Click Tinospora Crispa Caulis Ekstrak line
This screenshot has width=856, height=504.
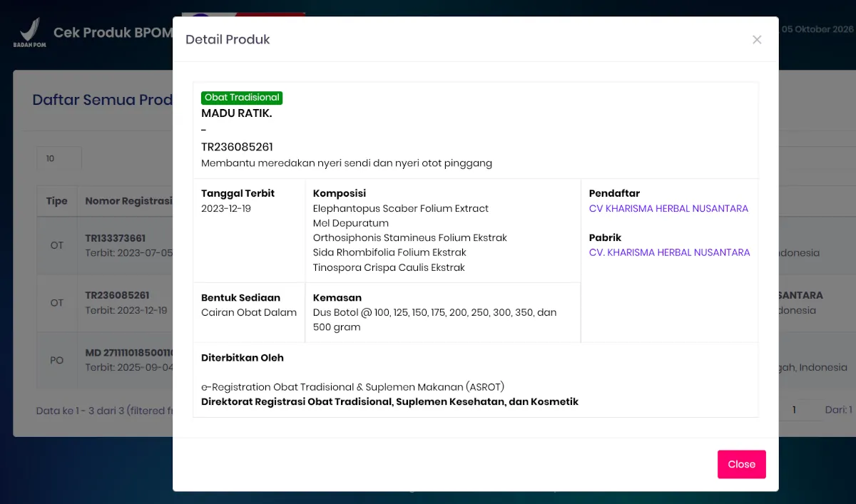(389, 267)
